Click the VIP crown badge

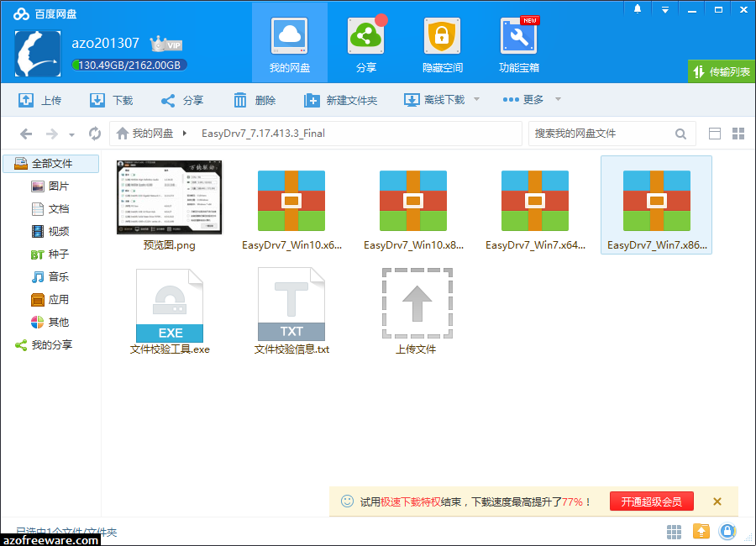tap(165, 44)
